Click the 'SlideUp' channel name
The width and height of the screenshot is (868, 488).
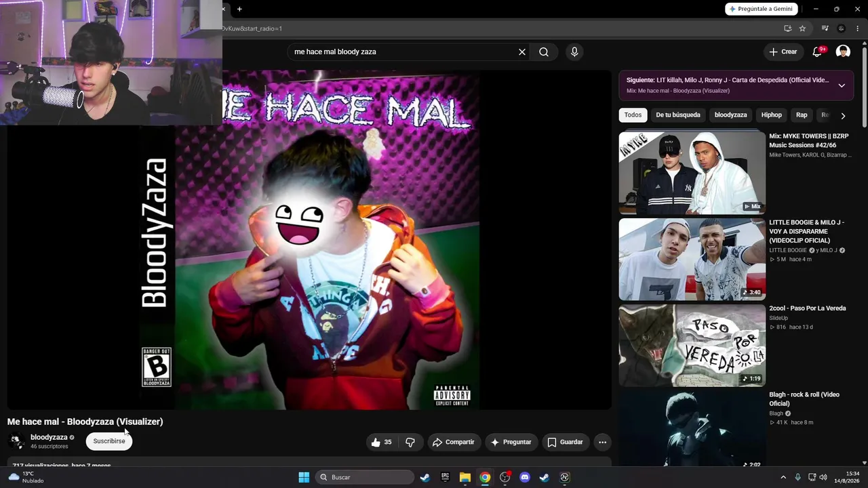[x=778, y=318]
